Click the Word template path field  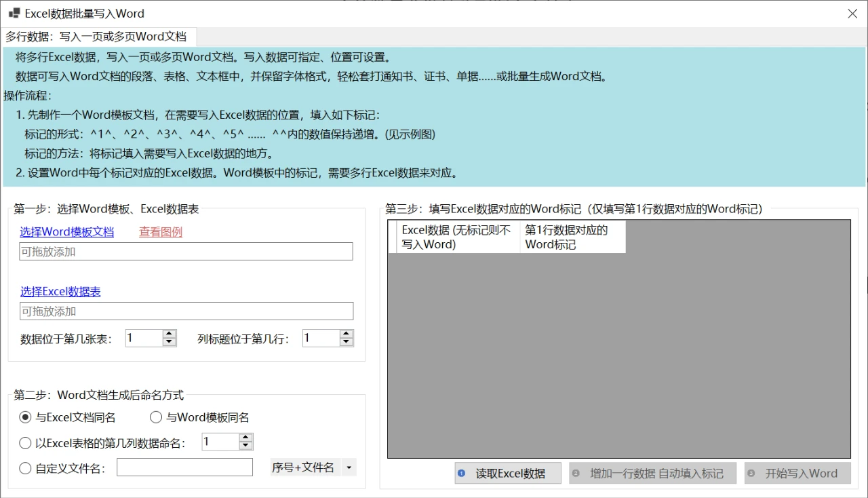pos(186,252)
